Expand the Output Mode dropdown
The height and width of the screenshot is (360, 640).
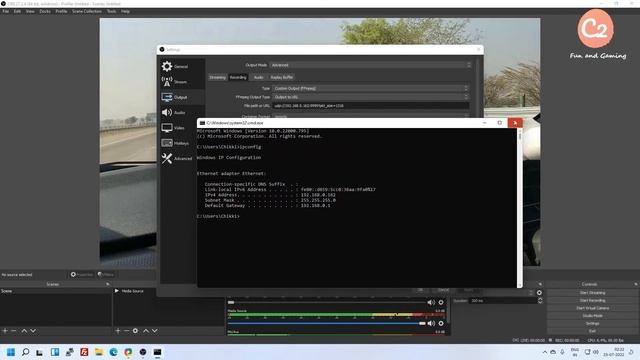point(371,65)
